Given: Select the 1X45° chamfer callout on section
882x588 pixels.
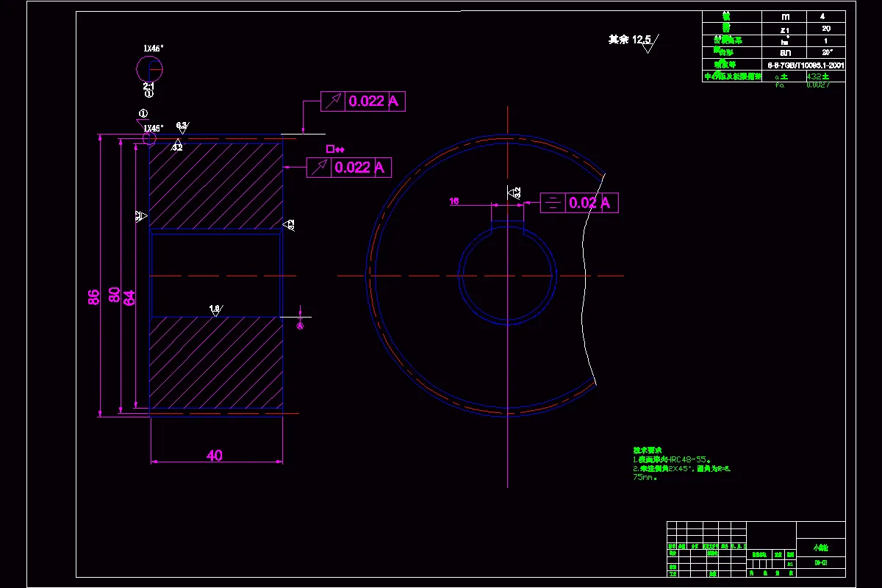Looking at the screenshot, I should (153, 128).
